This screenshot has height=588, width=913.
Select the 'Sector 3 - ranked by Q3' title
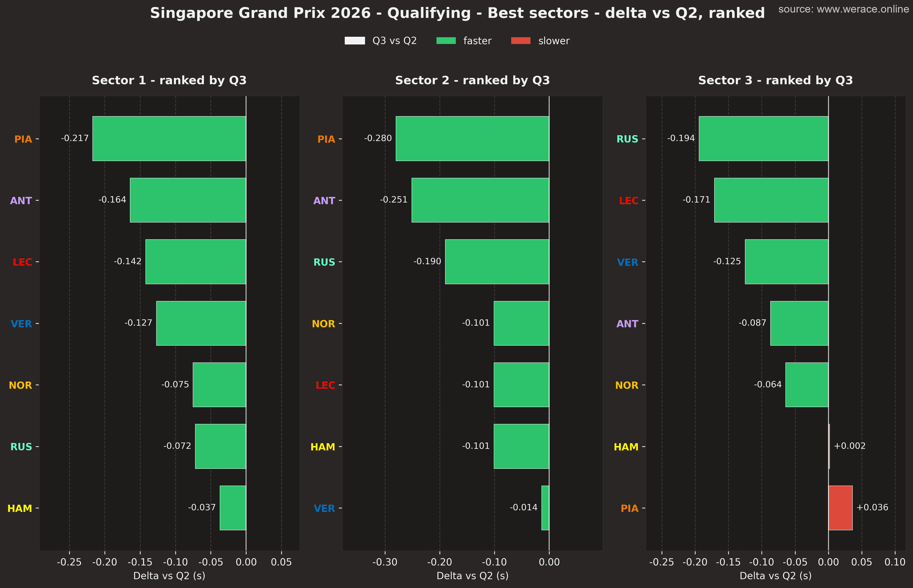[776, 80]
